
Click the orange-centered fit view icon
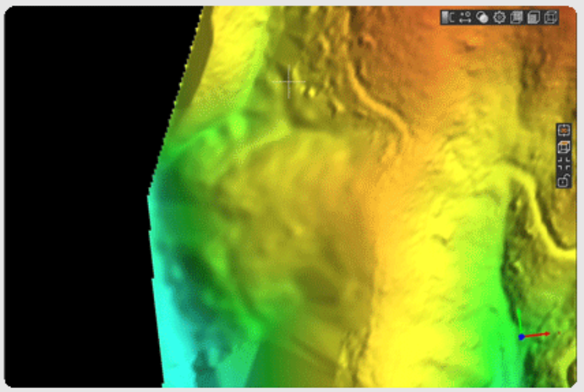coord(564,131)
